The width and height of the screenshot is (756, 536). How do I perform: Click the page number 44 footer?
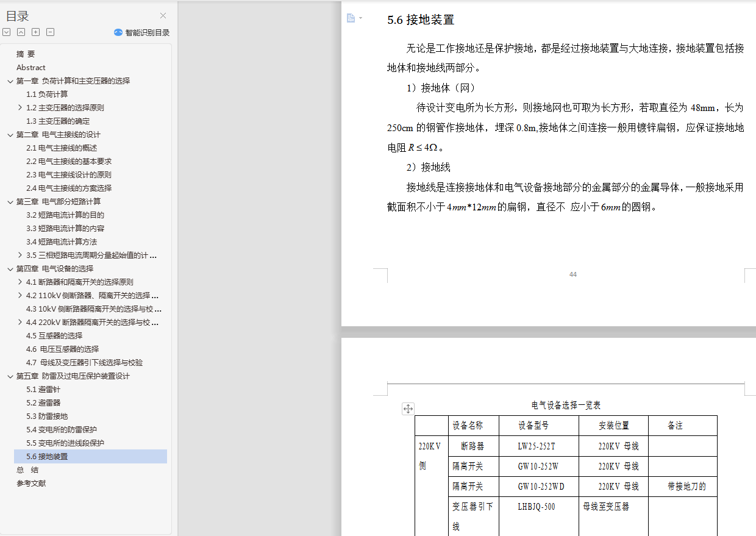(x=572, y=274)
